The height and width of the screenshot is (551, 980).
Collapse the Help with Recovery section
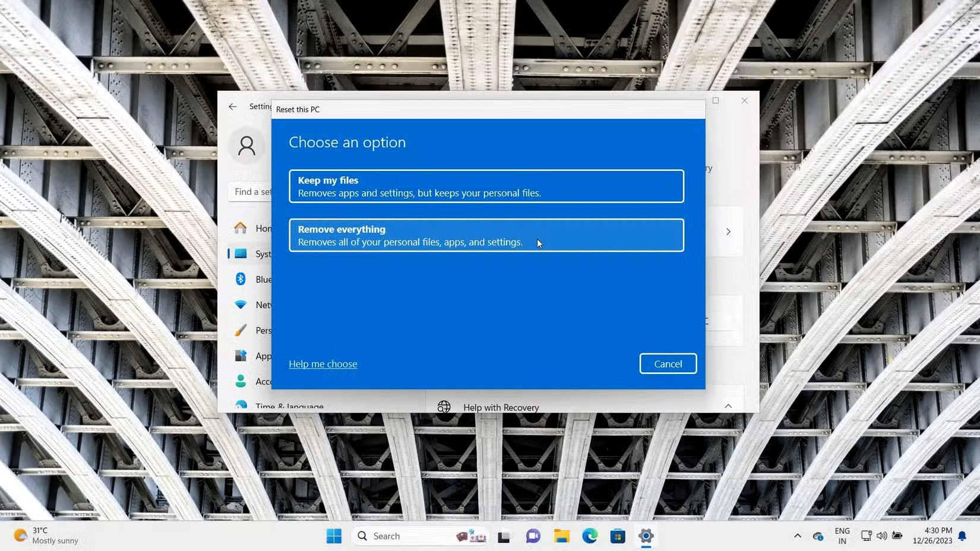coord(728,406)
